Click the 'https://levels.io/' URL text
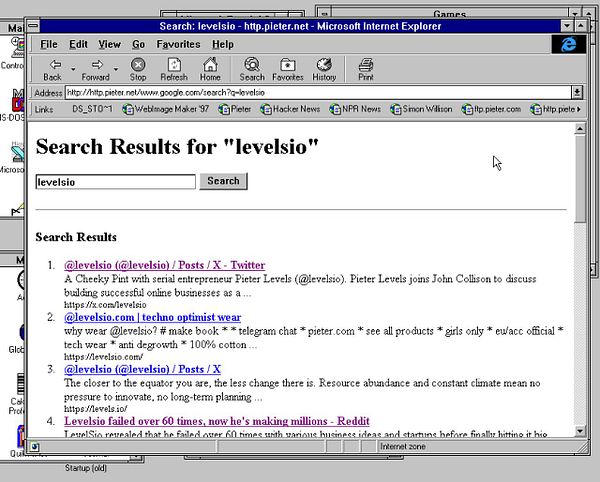This screenshot has width=600, height=482. click(96, 409)
